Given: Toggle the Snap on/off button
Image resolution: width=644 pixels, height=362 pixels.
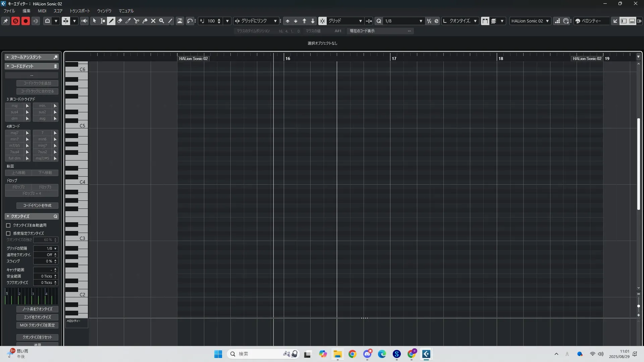Looking at the screenshot, I should point(322,21).
